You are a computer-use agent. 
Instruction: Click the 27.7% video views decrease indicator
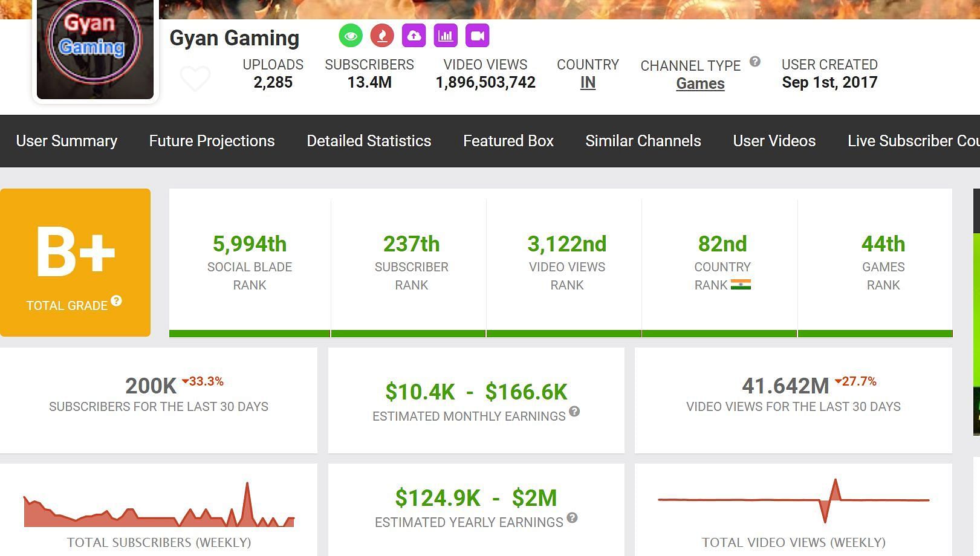tap(855, 381)
